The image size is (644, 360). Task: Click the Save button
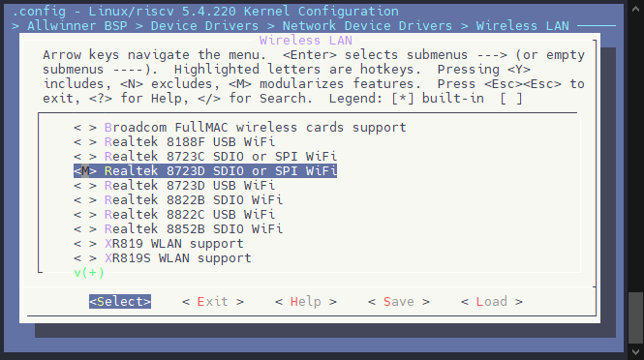click(399, 302)
